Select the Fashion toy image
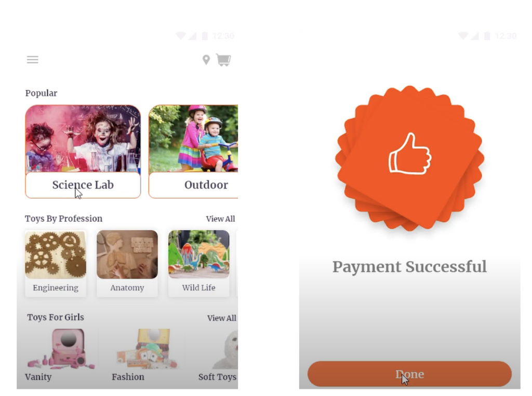The width and height of the screenshot is (532, 396). [x=147, y=349]
